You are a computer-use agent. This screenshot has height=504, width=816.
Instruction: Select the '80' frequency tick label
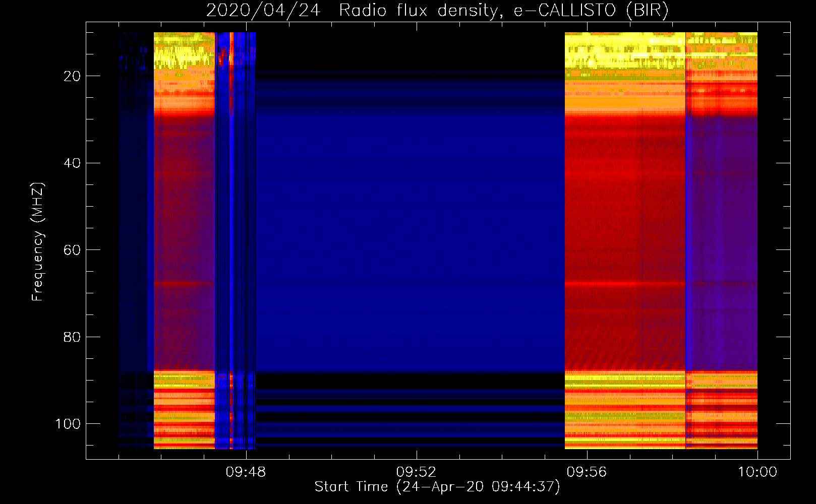72,337
